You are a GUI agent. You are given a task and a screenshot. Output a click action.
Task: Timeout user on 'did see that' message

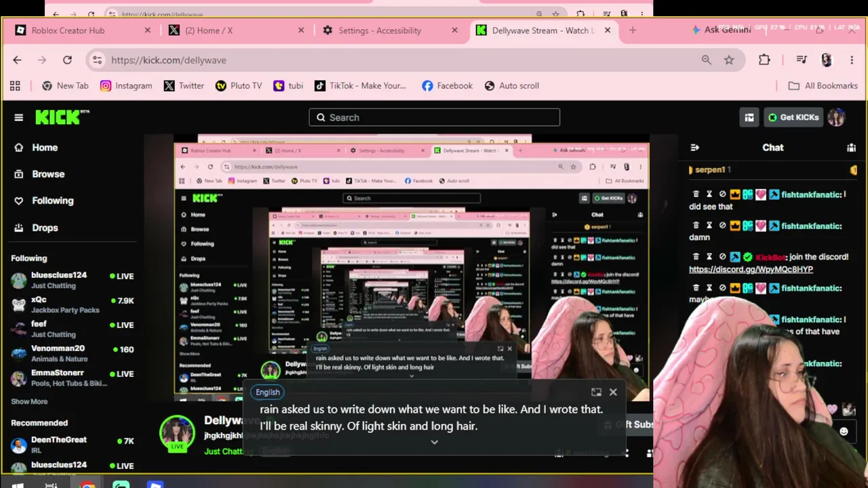(x=709, y=195)
